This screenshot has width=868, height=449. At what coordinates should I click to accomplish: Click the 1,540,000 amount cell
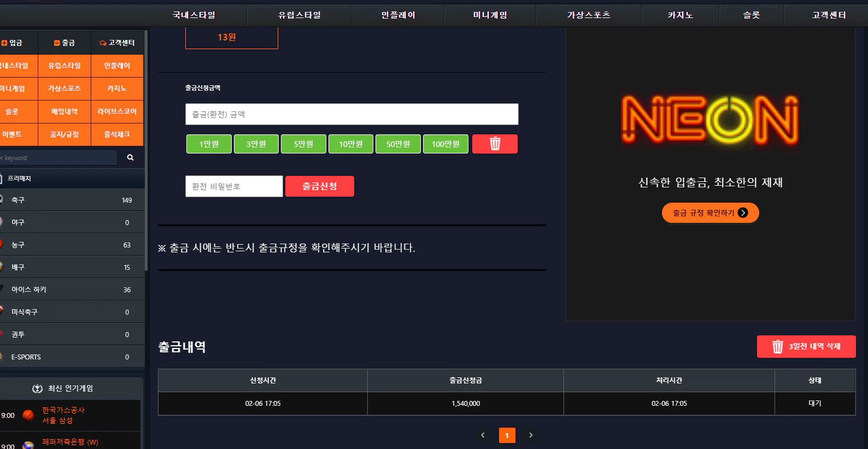(x=466, y=404)
